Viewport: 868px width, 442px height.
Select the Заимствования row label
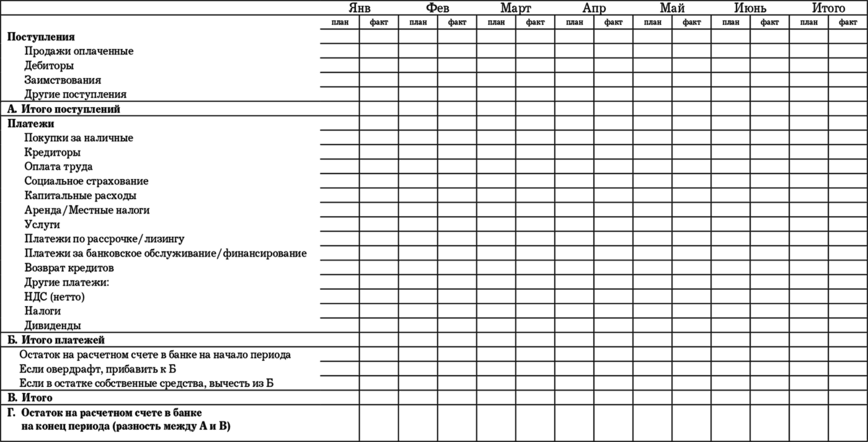pos(63,80)
